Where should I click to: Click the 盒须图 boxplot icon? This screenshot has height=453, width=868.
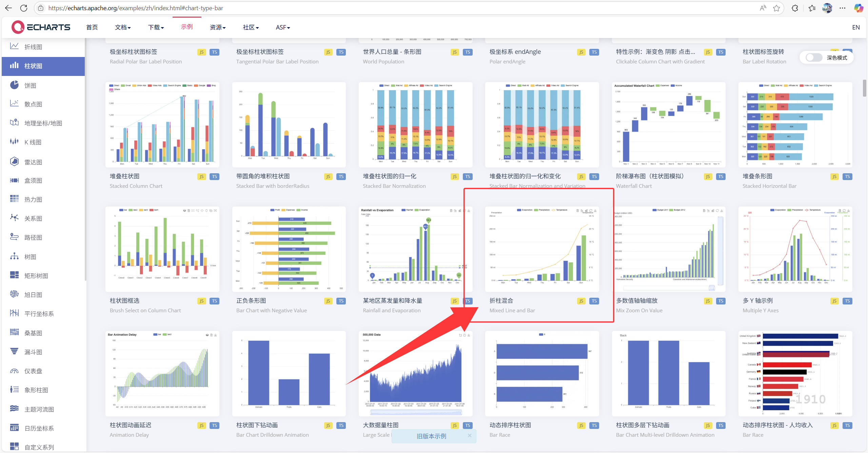tap(14, 180)
